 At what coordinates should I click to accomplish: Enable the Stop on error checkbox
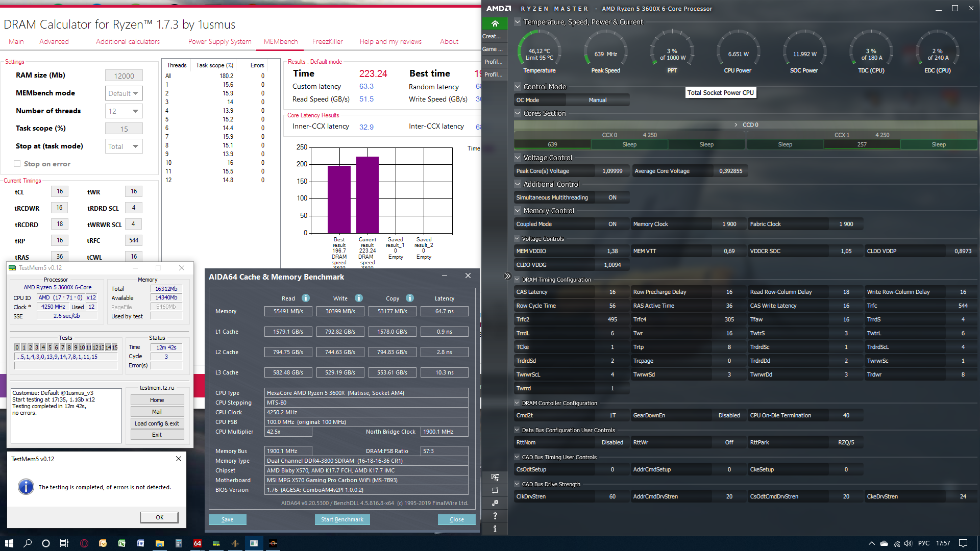pos(17,164)
